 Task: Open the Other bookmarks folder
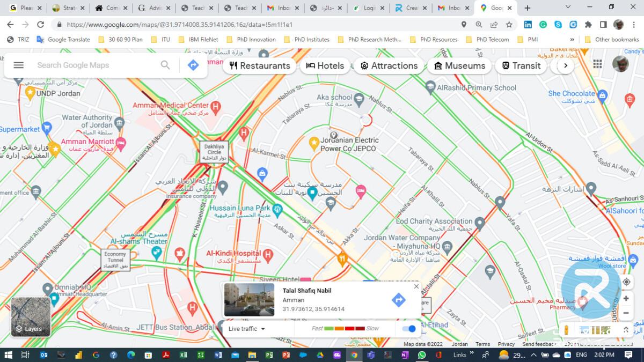pyautogui.click(x=611, y=39)
